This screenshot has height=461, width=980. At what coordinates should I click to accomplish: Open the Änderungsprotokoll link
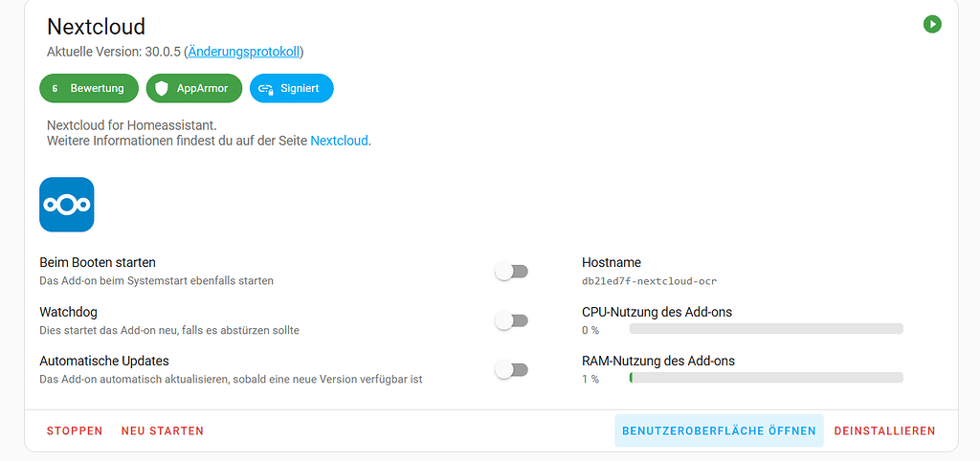click(x=244, y=52)
